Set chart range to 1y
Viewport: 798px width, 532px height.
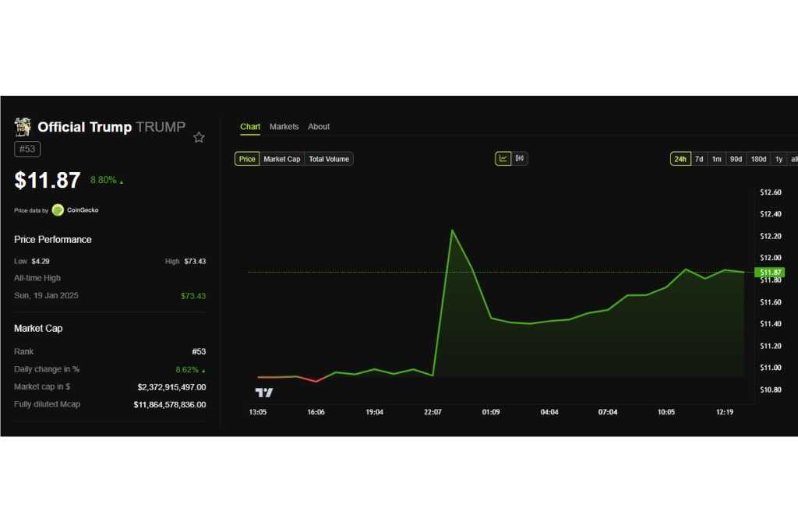point(779,159)
